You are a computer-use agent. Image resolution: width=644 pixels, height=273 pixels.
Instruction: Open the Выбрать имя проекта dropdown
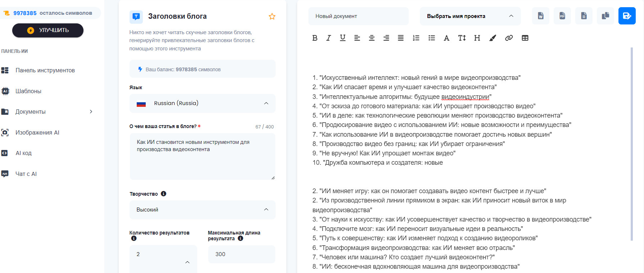[470, 16]
